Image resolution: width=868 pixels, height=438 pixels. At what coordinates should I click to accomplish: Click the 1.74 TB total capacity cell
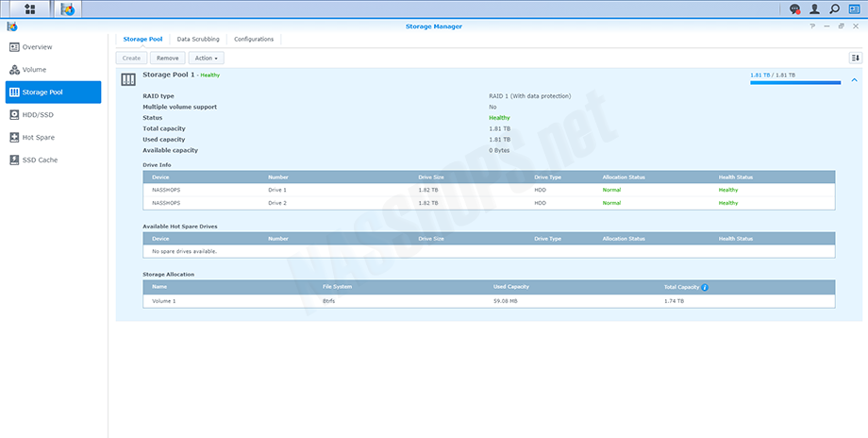tap(674, 301)
